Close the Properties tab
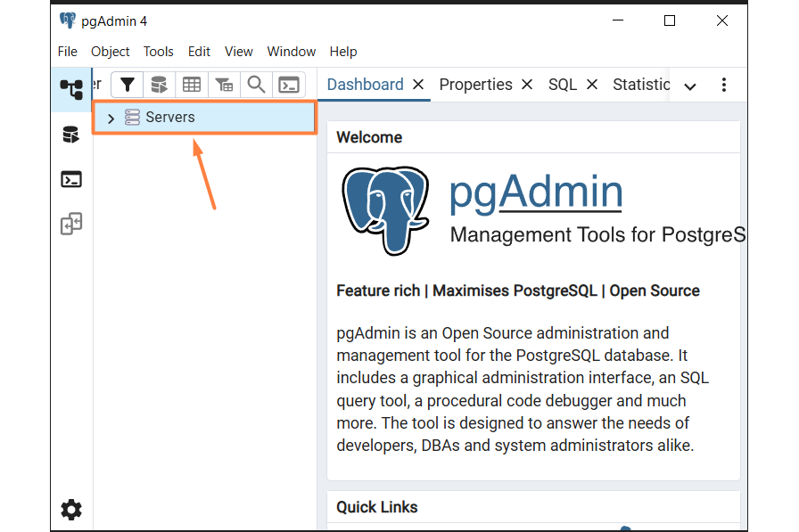Image resolution: width=799 pixels, height=532 pixels. (527, 84)
